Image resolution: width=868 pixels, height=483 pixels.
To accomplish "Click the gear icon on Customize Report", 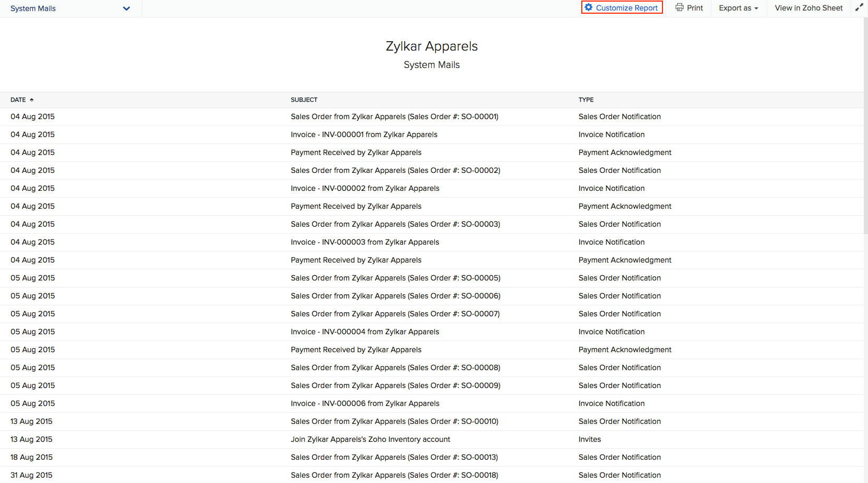I will coord(589,7).
